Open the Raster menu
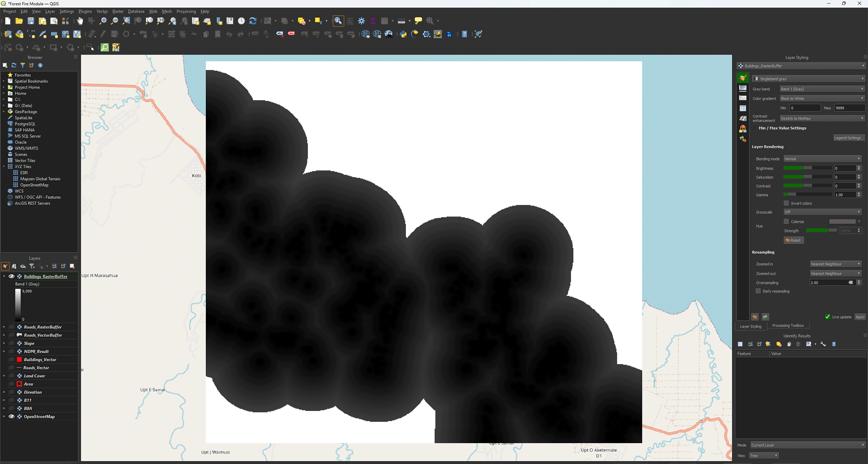The image size is (868, 464). click(118, 11)
